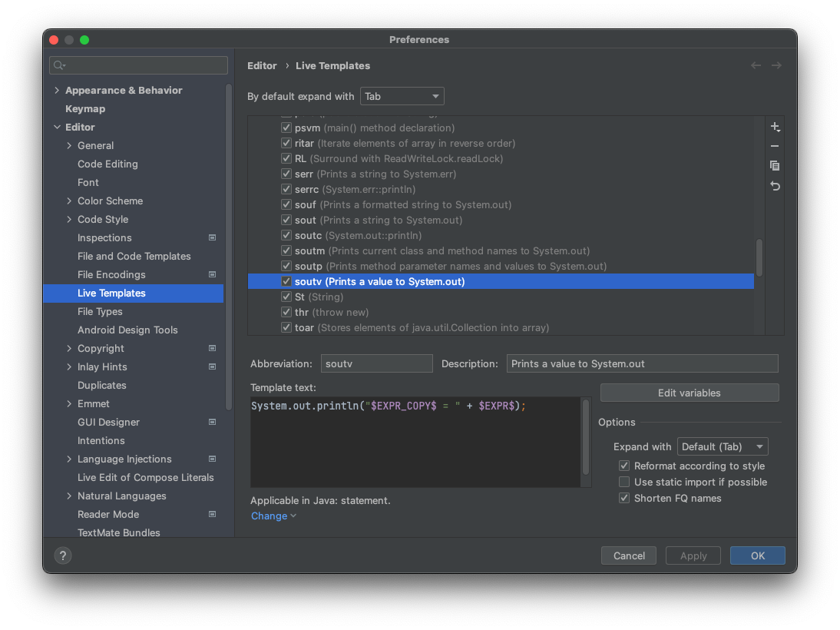Disable the soutv template checkbox
840x630 pixels.
tap(286, 281)
